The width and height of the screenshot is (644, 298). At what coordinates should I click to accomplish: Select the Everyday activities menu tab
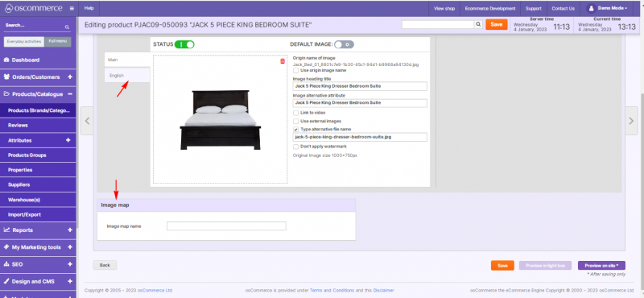(24, 42)
